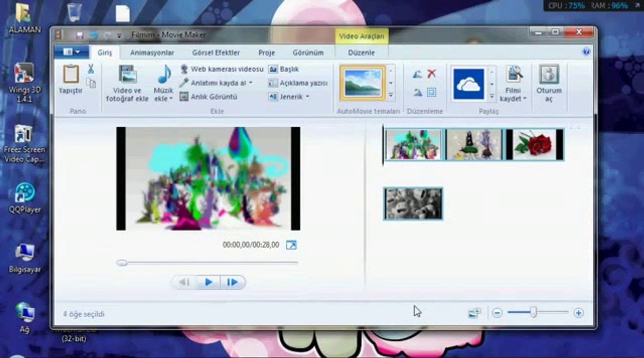644x358 pixels.
Task: Play the movie preview
Action: click(x=209, y=282)
